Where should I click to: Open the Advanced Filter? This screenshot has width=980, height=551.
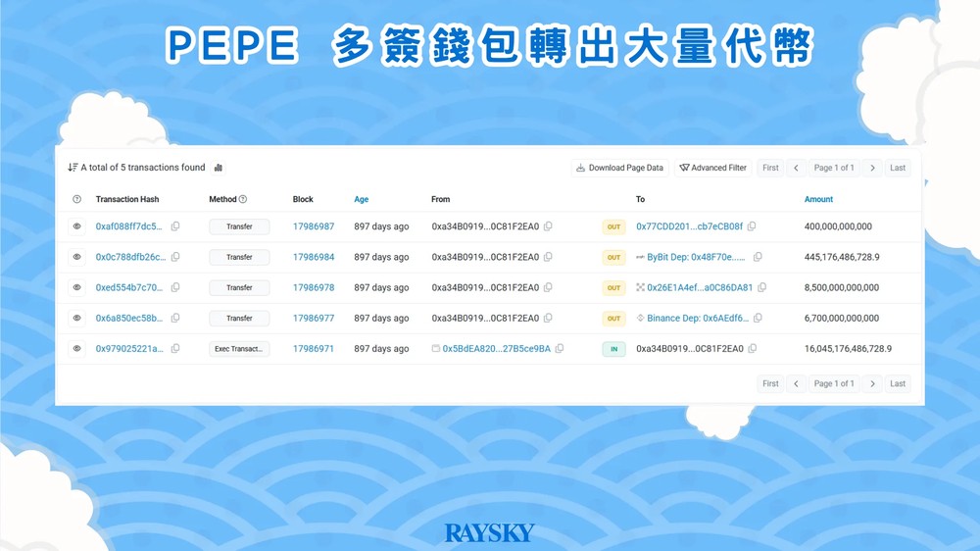coord(713,168)
